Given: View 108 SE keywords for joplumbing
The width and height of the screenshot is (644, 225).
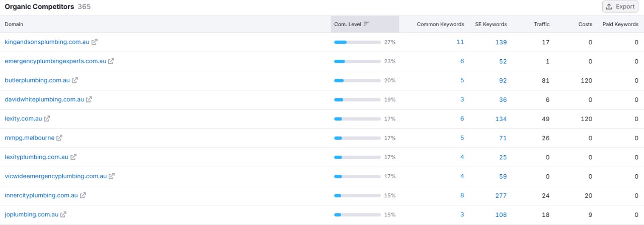Looking at the screenshot, I should (x=501, y=214).
